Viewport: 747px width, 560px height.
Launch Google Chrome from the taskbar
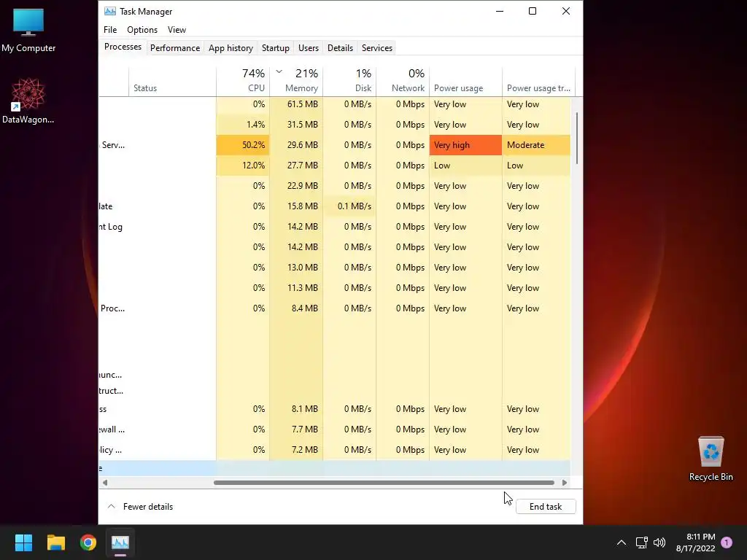tap(88, 542)
